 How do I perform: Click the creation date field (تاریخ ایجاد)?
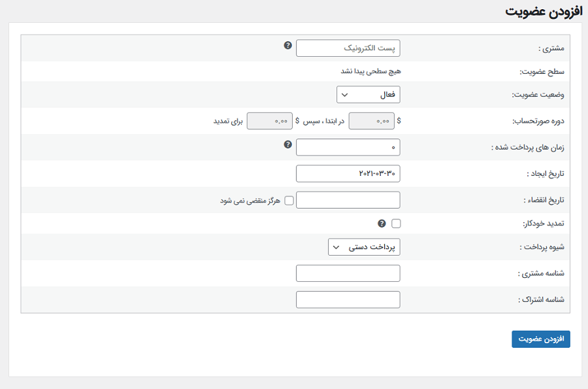coord(348,173)
